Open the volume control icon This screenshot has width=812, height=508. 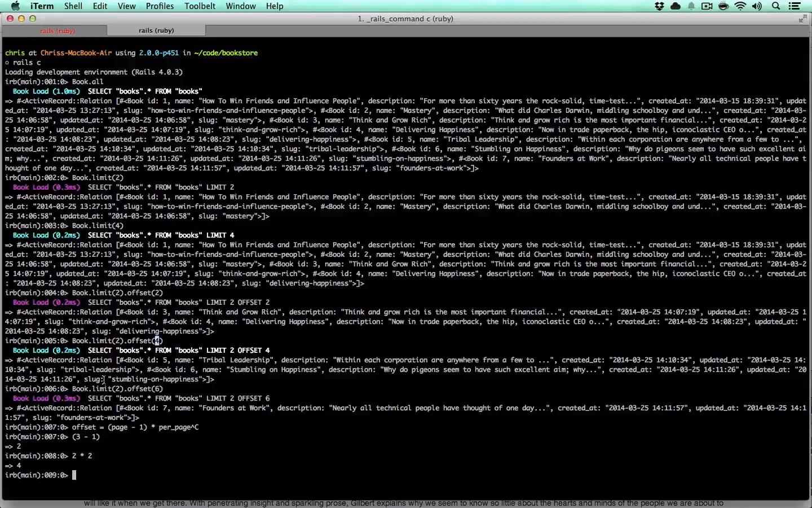point(757,6)
